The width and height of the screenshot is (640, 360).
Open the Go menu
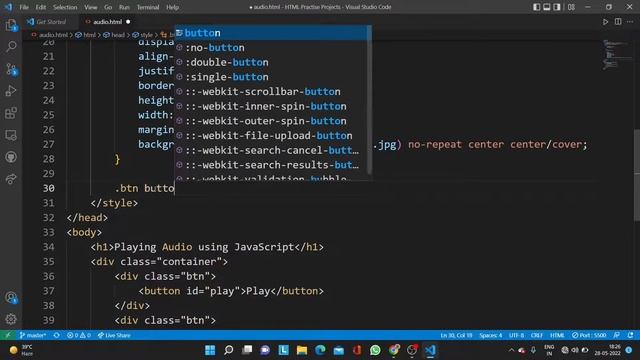[108, 7]
